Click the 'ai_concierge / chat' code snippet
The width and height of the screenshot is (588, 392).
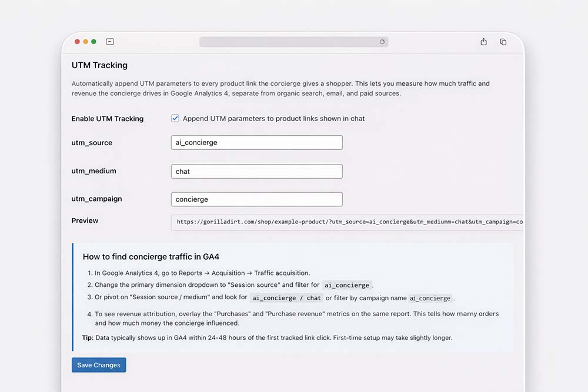pos(286,298)
